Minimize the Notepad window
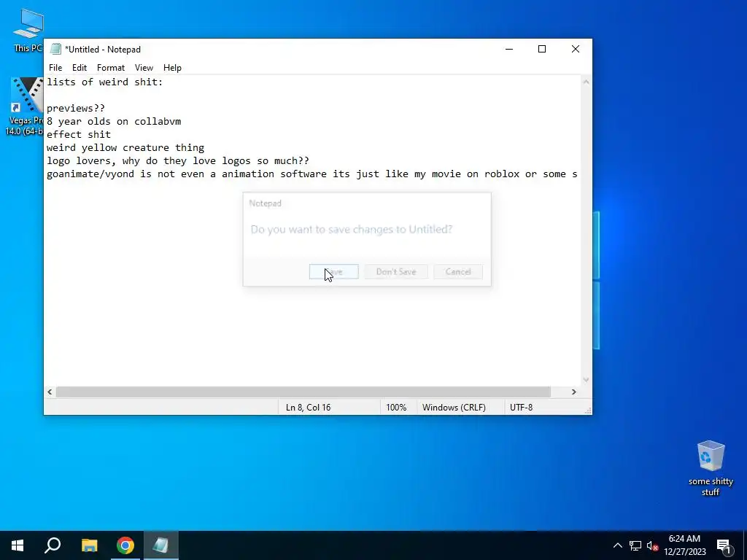The height and width of the screenshot is (560, 747). point(508,49)
